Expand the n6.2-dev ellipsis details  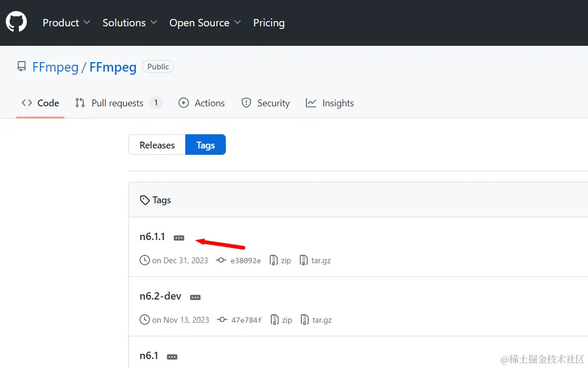pos(195,297)
